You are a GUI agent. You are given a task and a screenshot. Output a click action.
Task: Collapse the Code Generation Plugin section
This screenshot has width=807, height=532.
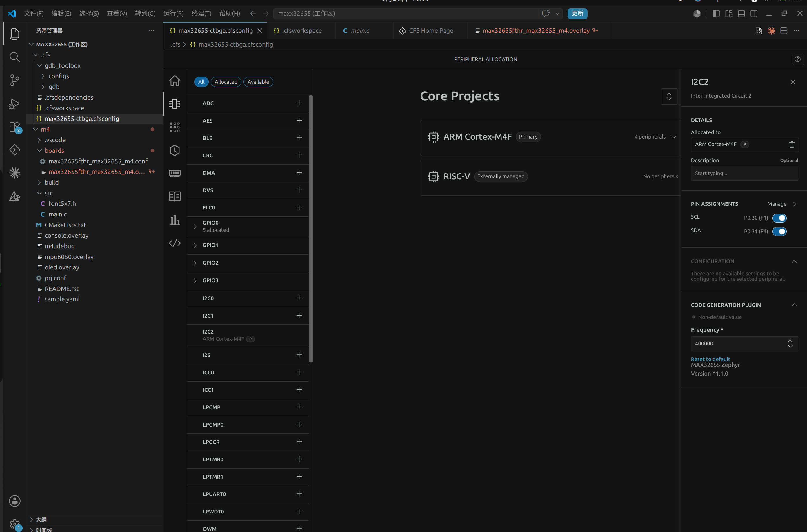(794, 305)
